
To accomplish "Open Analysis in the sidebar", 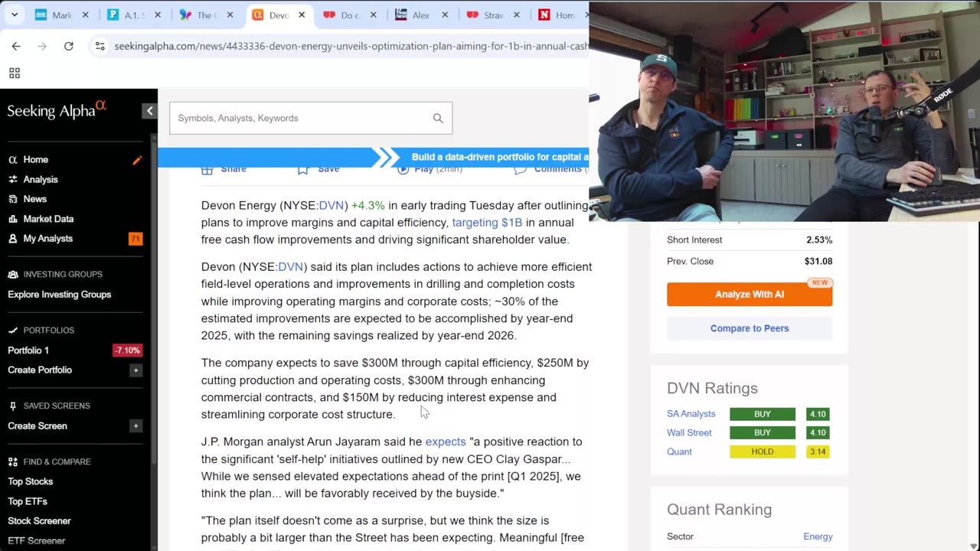I will 41,179.
